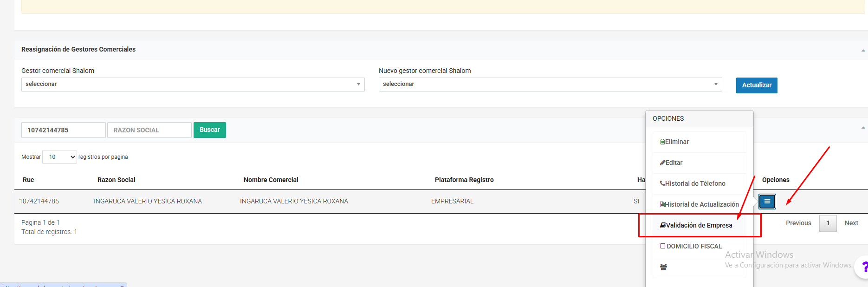Screen dimensions: 868x287
Task: Click the RAZON SOCIAL search field
Action: click(149, 130)
